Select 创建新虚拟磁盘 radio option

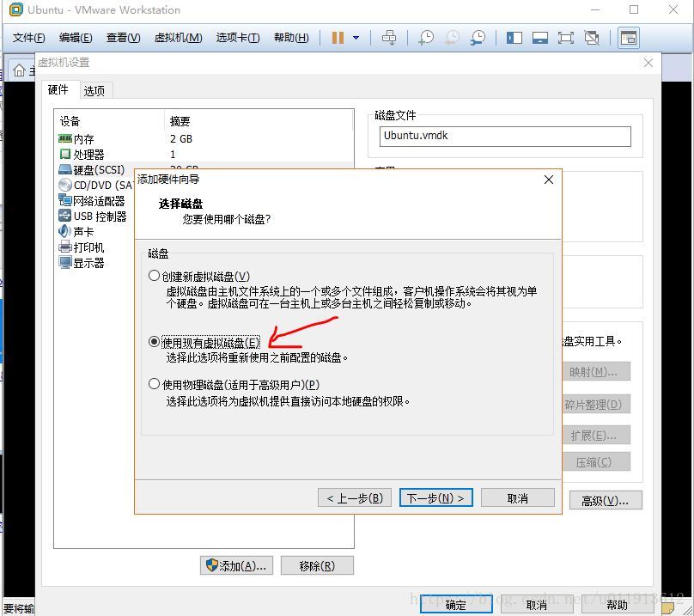coord(155,273)
